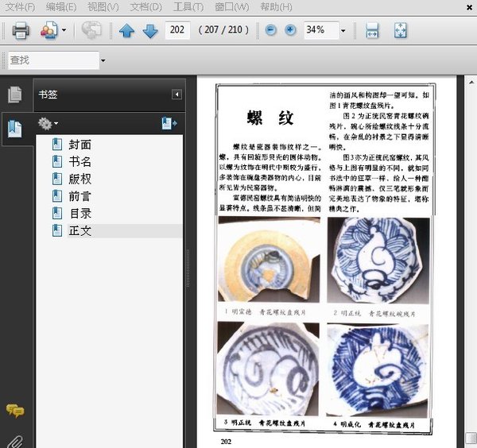Viewport: 477px width, 448px height.
Task: Select the 正文 bookmark
Action: pyautogui.click(x=79, y=231)
